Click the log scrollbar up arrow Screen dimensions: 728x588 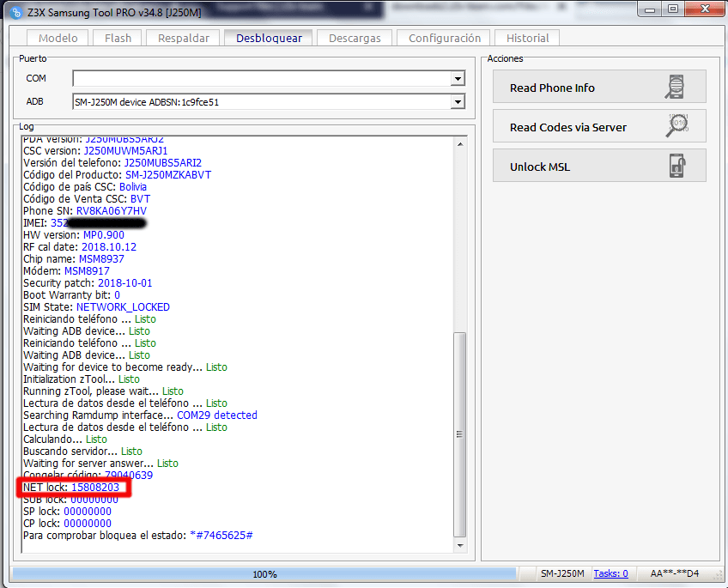459,144
